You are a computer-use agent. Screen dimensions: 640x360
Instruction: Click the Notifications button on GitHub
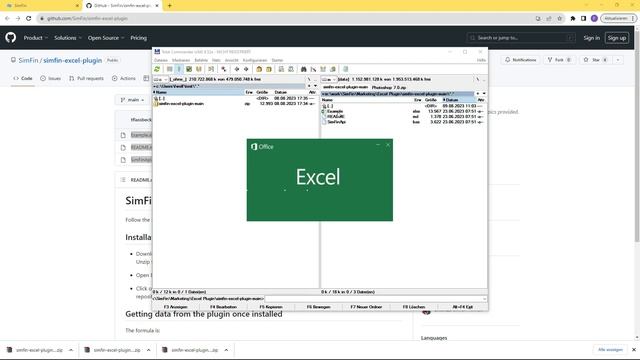coord(520,60)
